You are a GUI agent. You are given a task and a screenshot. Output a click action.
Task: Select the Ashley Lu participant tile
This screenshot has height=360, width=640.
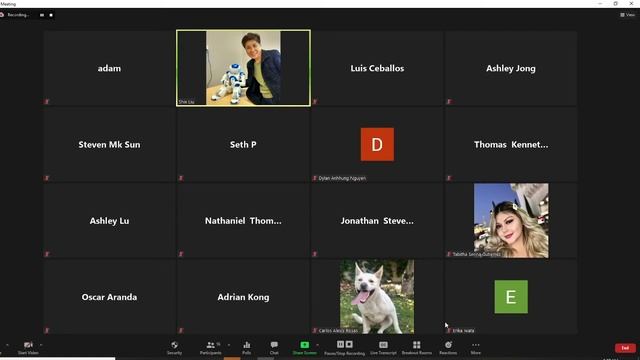pyautogui.click(x=109, y=221)
